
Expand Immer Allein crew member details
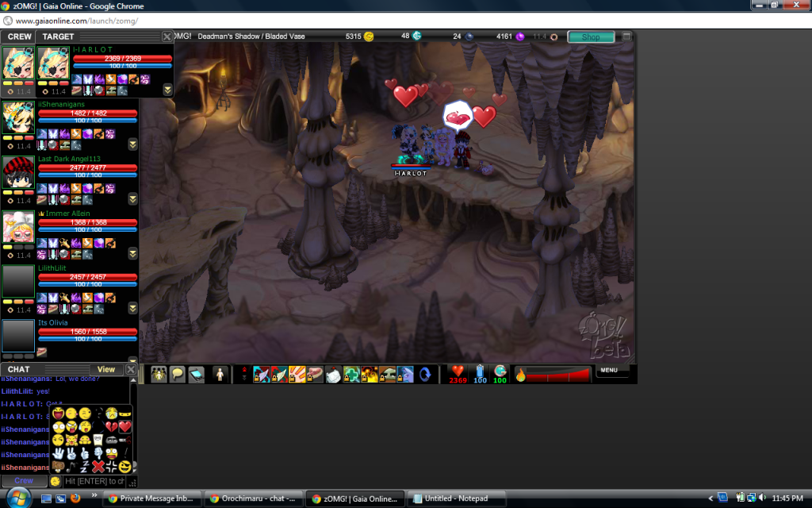(x=132, y=253)
